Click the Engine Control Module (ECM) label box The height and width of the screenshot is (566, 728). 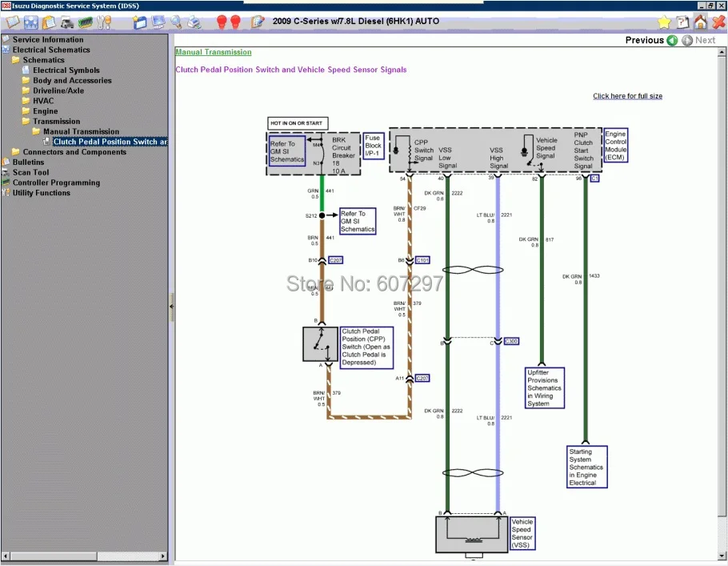[616, 146]
